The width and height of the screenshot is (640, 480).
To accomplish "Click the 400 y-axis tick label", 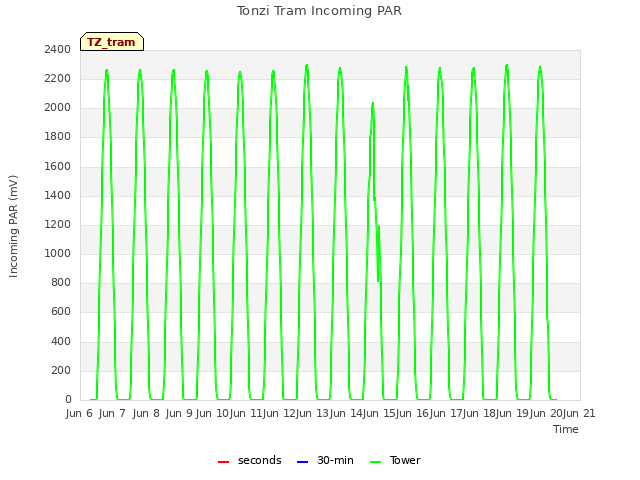I will 61,341.
